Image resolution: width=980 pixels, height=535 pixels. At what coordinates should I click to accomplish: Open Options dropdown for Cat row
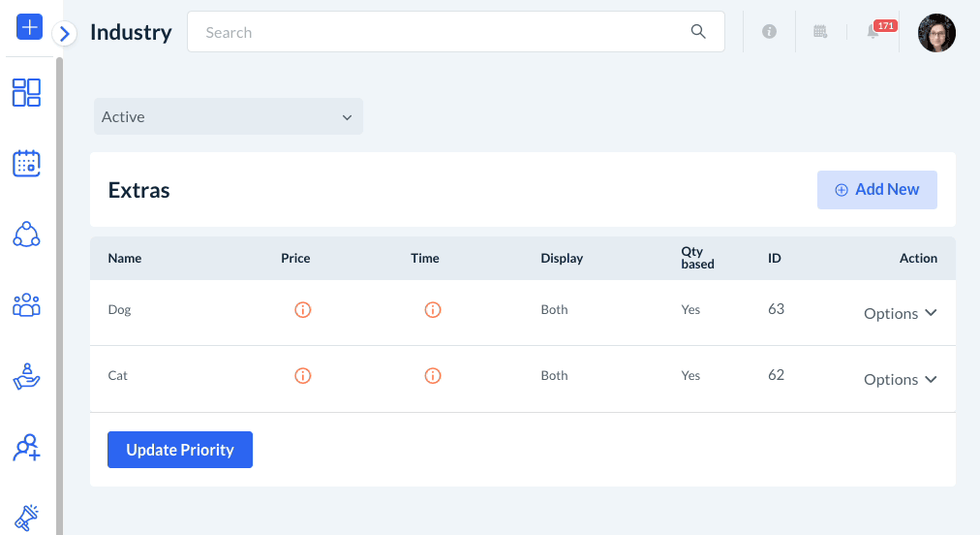coord(900,379)
